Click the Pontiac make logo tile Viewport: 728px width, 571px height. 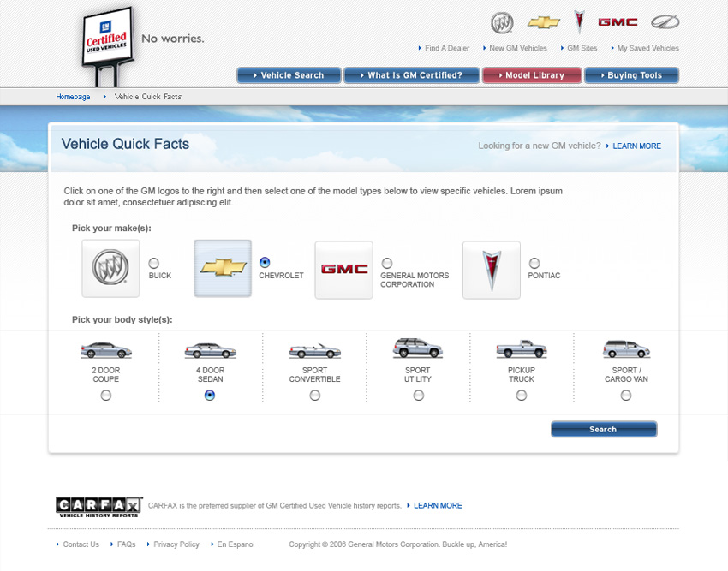point(492,270)
